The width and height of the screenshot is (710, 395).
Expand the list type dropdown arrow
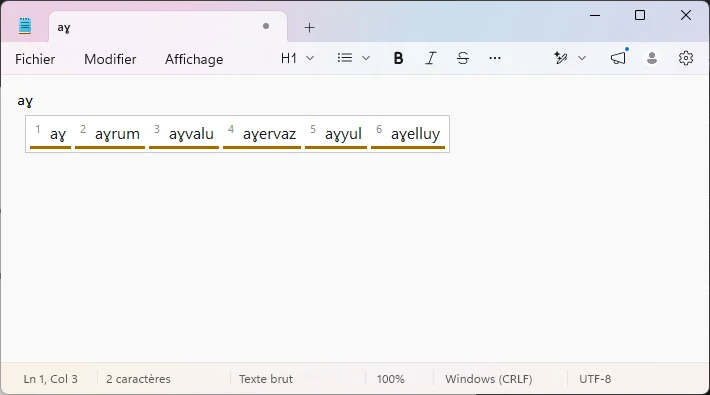tap(366, 58)
